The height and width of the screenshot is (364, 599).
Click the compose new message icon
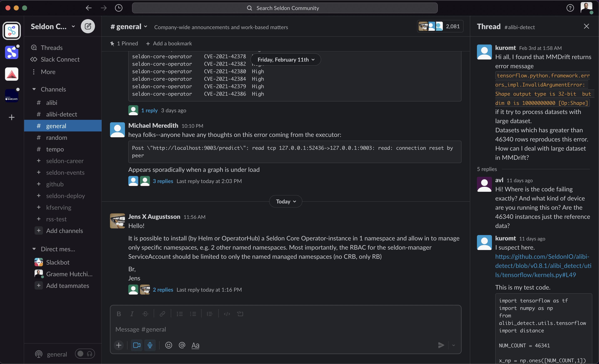click(88, 26)
